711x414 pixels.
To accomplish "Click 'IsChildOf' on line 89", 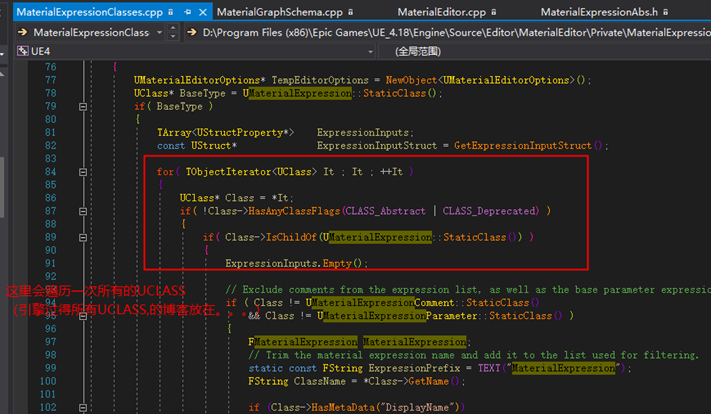I will (x=291, y=238).
